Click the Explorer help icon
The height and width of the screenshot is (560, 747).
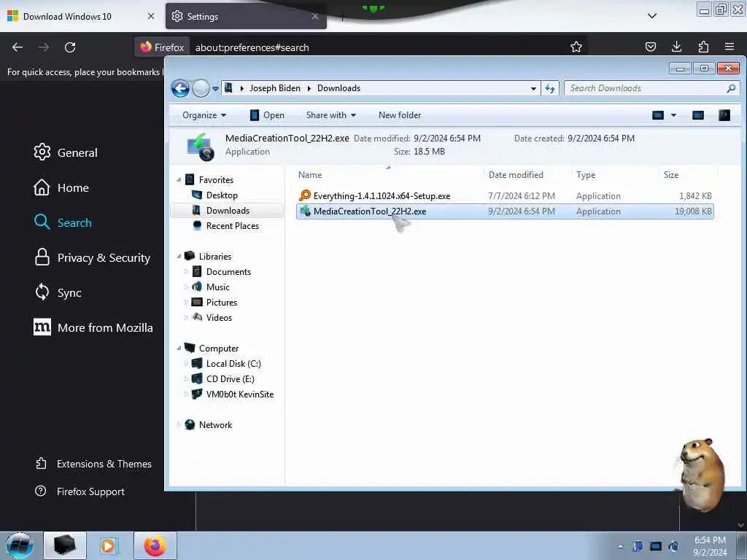tap(724, 115)
